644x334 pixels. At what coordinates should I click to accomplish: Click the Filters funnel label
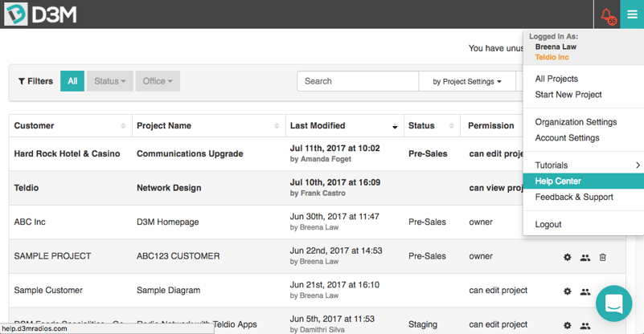tap(35, 81)
